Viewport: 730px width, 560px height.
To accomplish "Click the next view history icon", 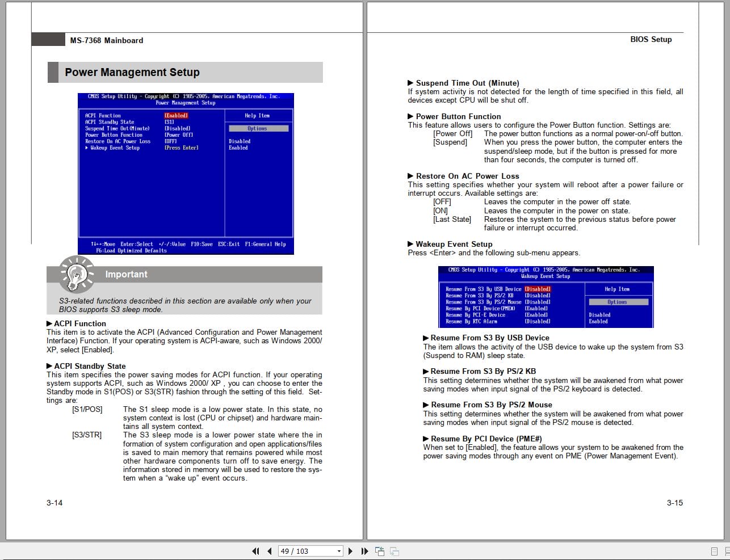I will (x=394, y=551).
